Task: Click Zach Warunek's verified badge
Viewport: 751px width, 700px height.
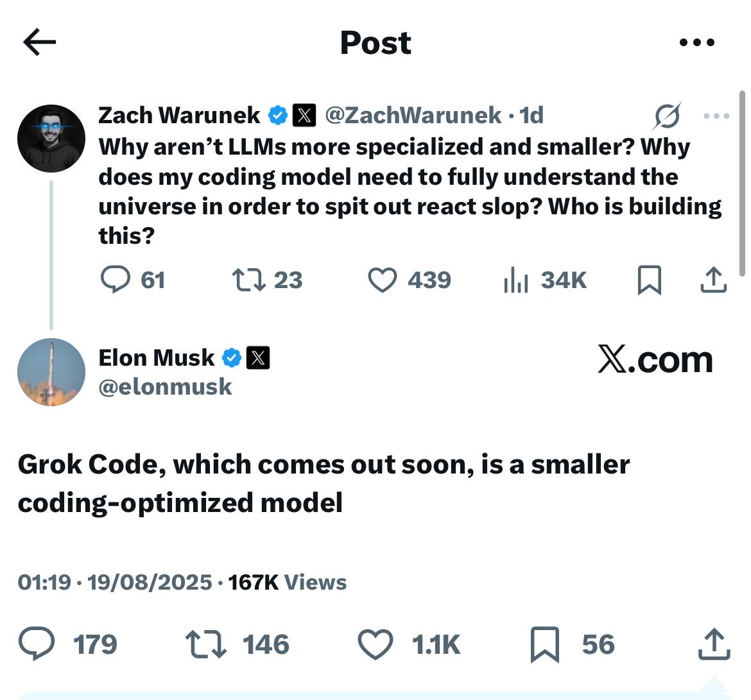Action: [277, 115]
